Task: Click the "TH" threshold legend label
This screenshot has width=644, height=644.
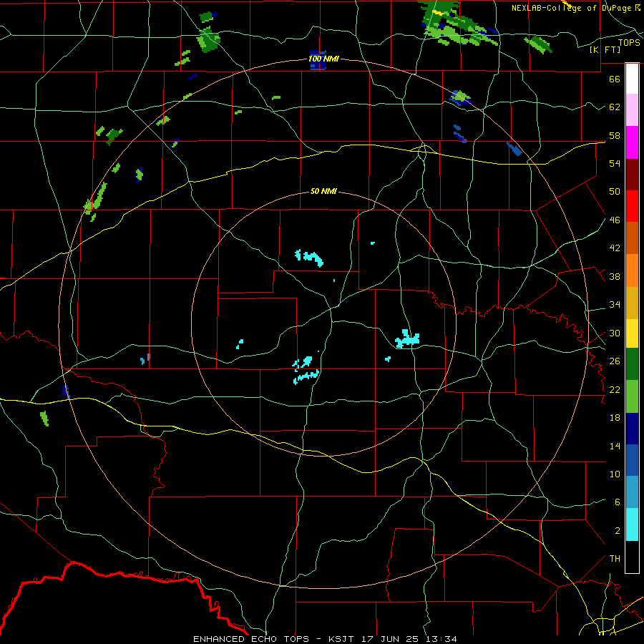Action: (615, 559)
